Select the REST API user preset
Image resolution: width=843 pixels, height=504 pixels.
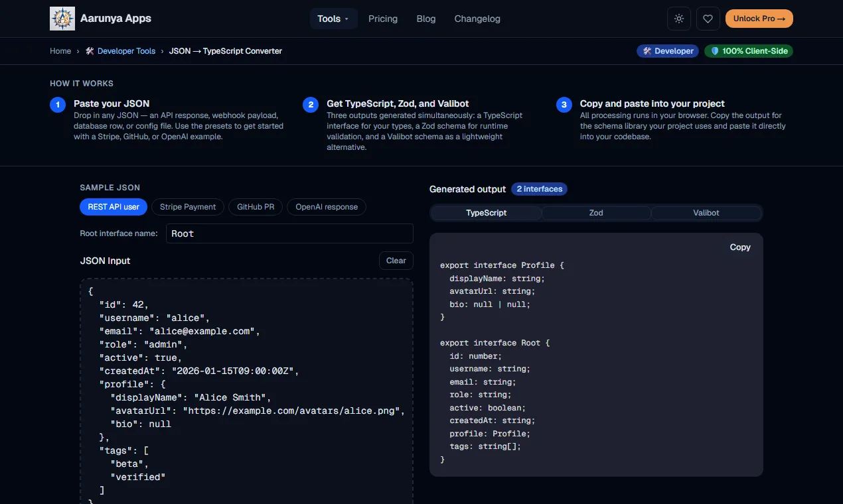[x=114, y=207]
